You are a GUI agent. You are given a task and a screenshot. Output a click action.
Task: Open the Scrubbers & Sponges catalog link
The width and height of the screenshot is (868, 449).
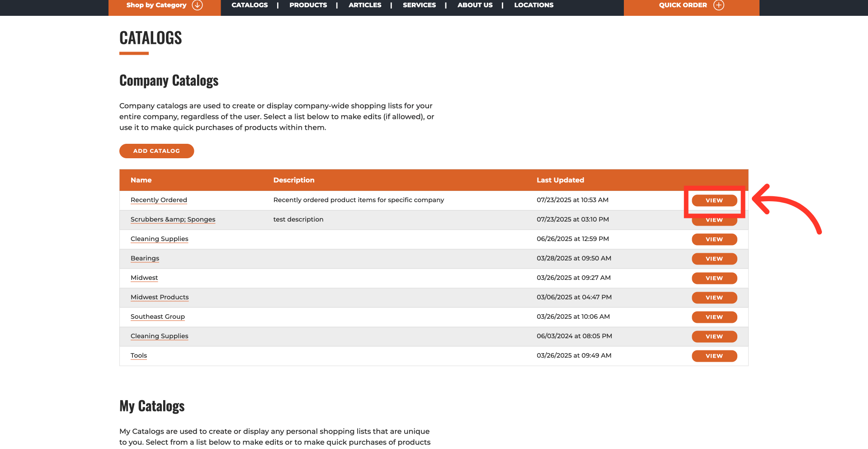point(173,219)
